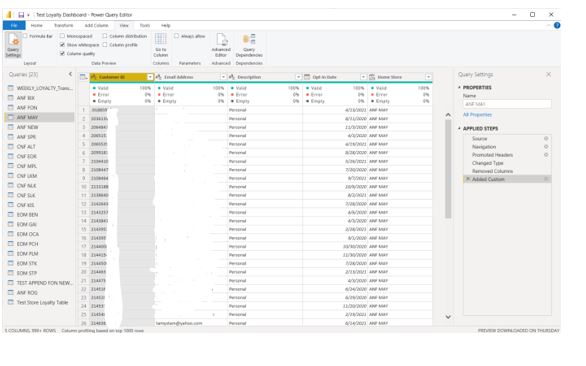Screen dimensions: 586x366
Task: Open the All Properties link
Action: [x=477, y=115]
